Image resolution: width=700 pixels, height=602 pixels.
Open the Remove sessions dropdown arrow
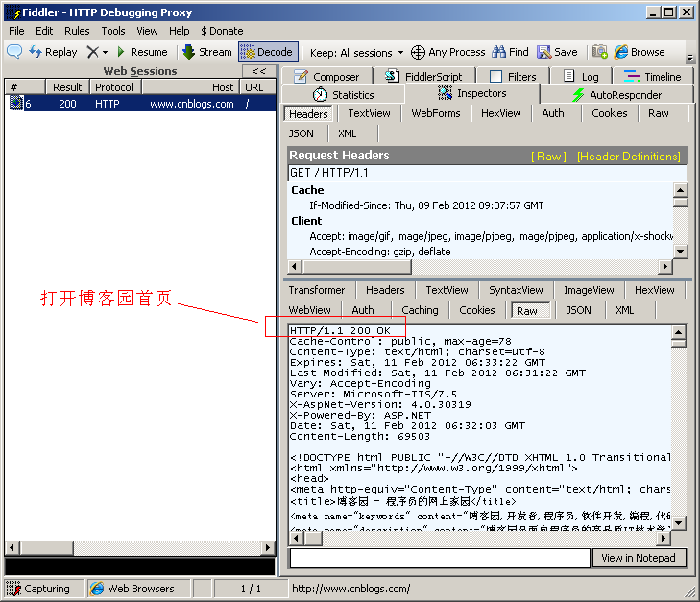(105, 52)
